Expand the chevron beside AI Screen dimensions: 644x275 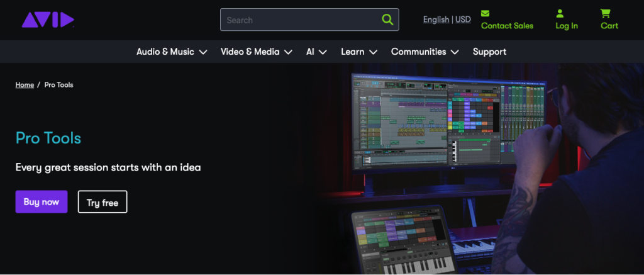(323, 52)
